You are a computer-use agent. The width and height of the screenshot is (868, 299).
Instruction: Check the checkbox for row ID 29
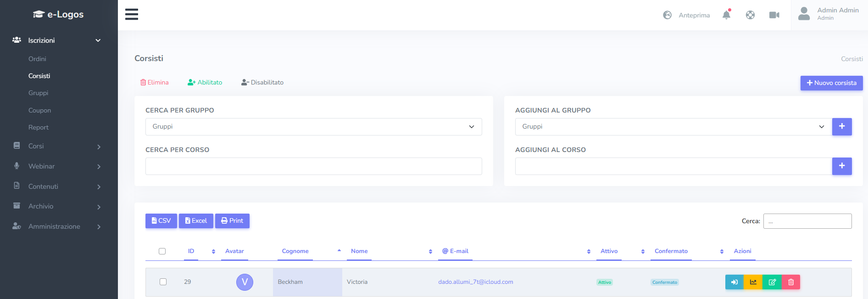163,282
